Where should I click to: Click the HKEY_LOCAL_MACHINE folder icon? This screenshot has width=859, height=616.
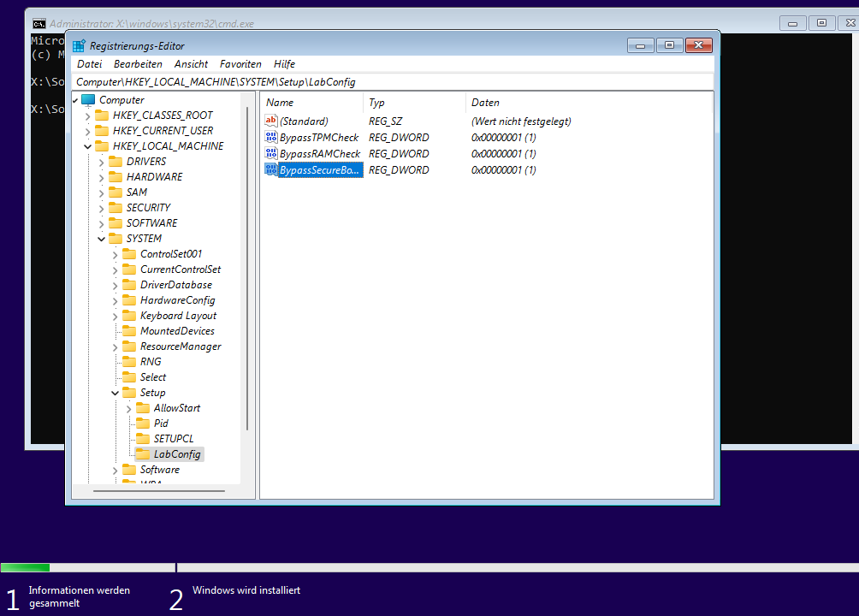(102, 145)
